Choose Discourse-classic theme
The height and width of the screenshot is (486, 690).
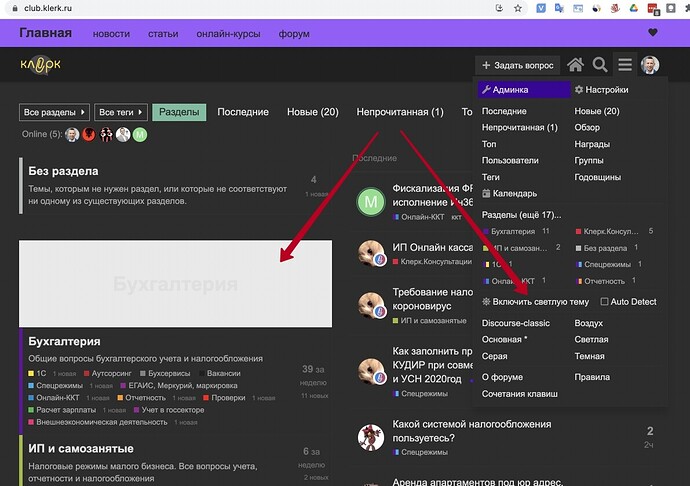pos(516,323)
